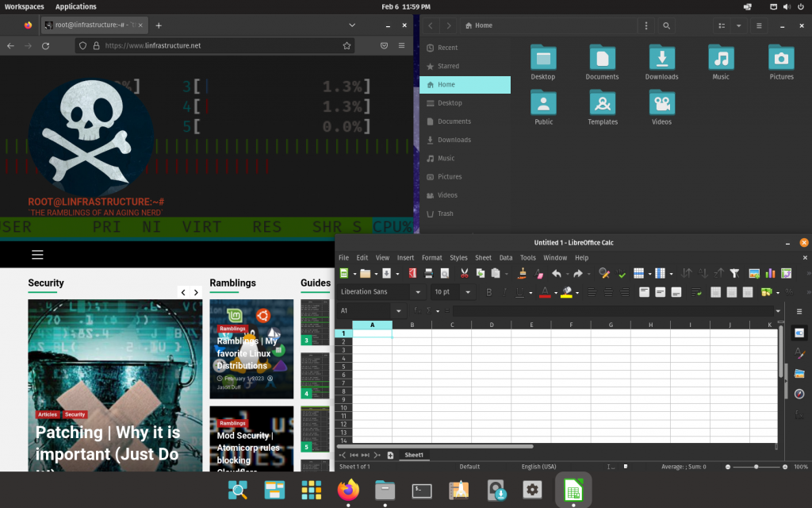Expand the formula bar dropdown arrow
Image resolution: width=812 pixels, height=508 pixels.
(778, 311)
